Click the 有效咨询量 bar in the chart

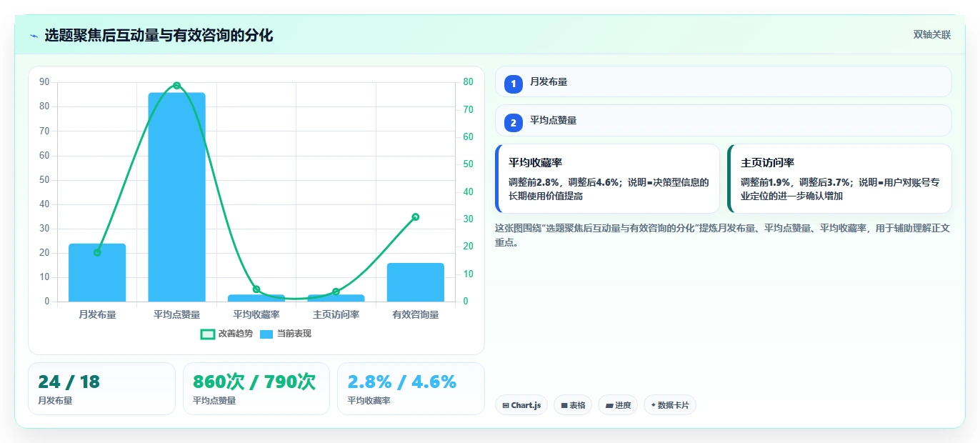(x=416, y=282)
